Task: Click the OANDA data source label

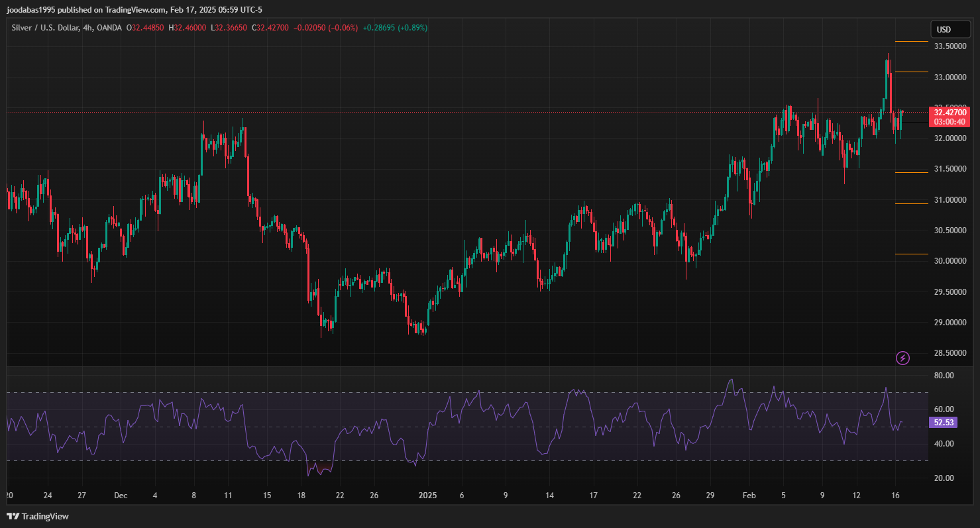Action: pyautogui.click(x=108, y=28)
